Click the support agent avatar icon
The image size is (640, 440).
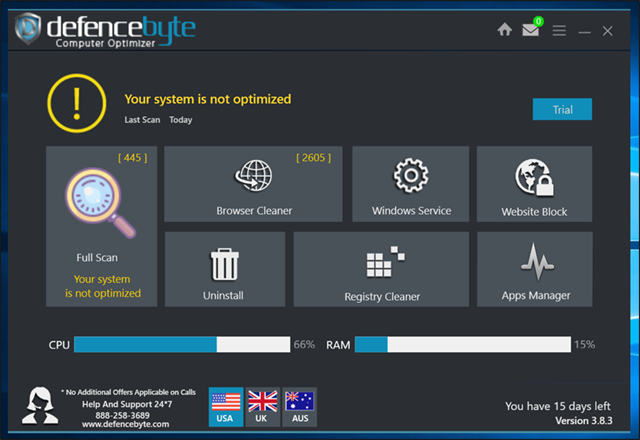point(40,406)
